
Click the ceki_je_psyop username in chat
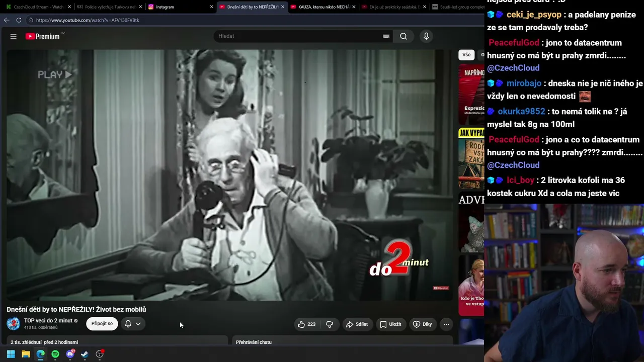click(534, 15)
